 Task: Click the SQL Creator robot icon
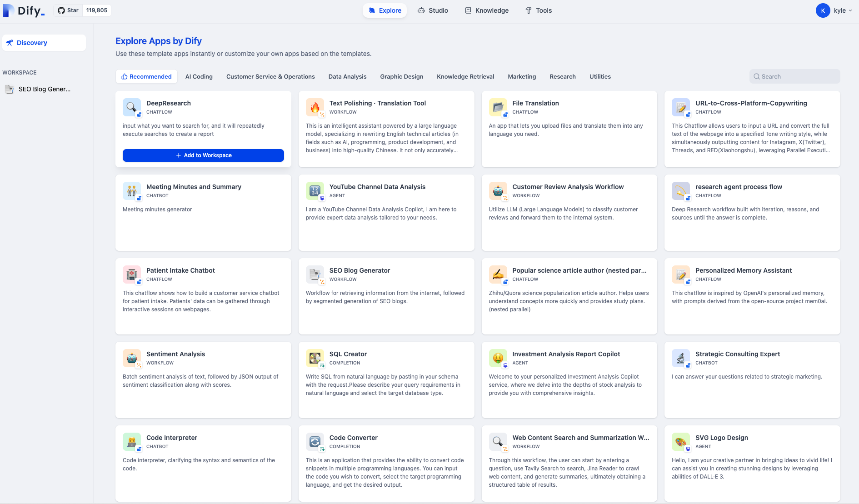[315, 358]
